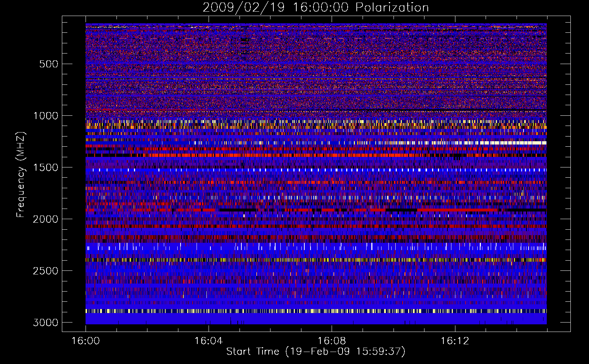589x364 pixels.
Task: Click the 16:00 time tick label
Action: pos(86,341)
